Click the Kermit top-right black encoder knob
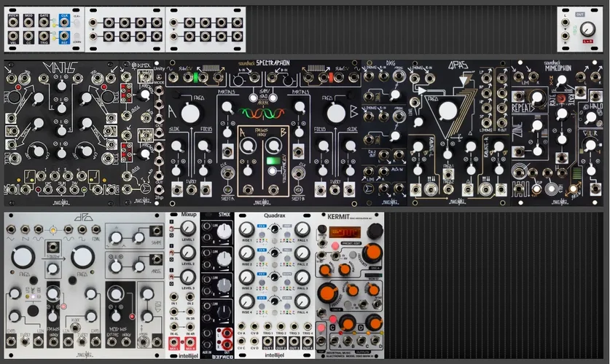The width and height of the screenshot is (610, 364). point(374,232)
